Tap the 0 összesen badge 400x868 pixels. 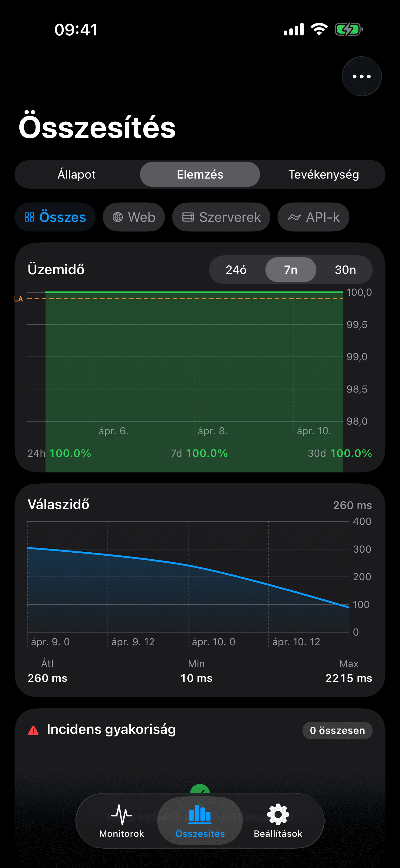pyautogui.click(x=337, y=731)
